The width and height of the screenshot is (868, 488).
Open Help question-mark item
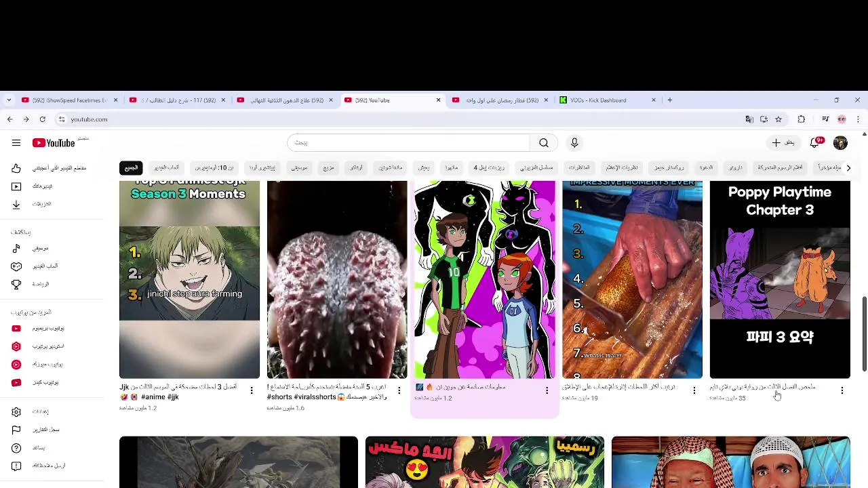[52, 448]
